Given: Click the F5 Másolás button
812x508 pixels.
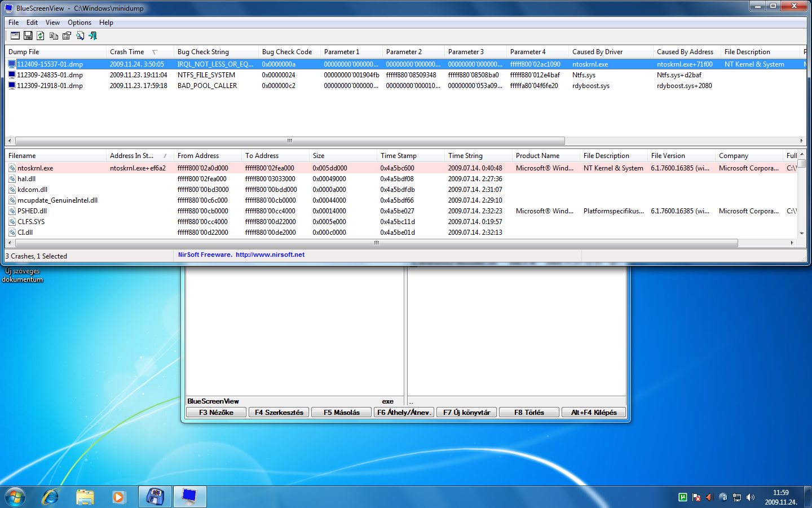Looking at the screenshot, I should point(342,413).
